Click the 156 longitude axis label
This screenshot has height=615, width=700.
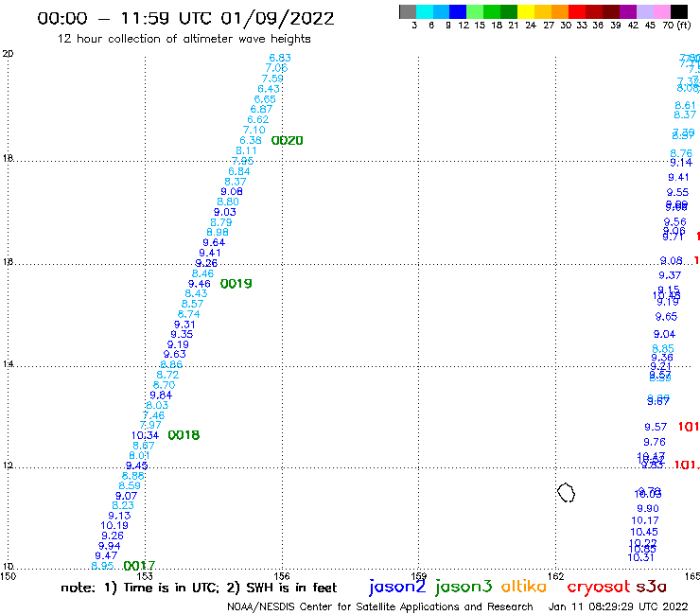click(282, 576)
